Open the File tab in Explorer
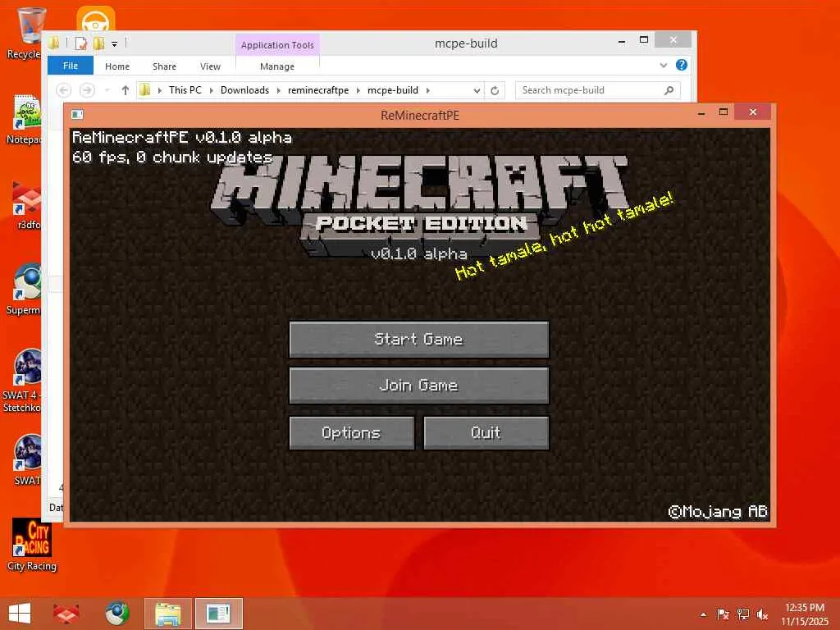 tap(71, 66)
